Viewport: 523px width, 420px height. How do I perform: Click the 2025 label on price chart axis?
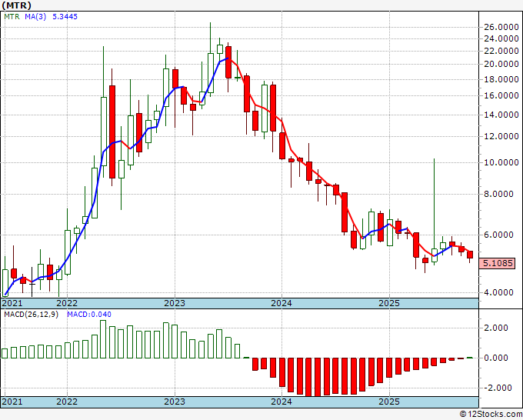click(x=389, y=303)
